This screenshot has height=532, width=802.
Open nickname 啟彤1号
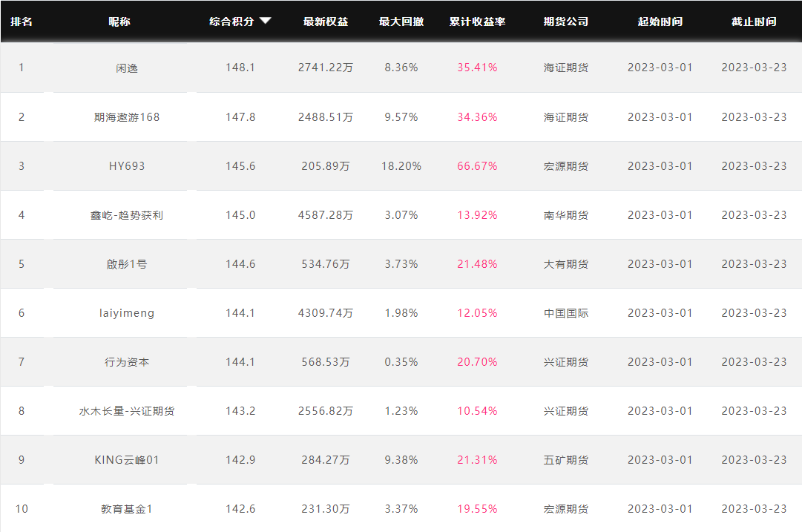127,264
